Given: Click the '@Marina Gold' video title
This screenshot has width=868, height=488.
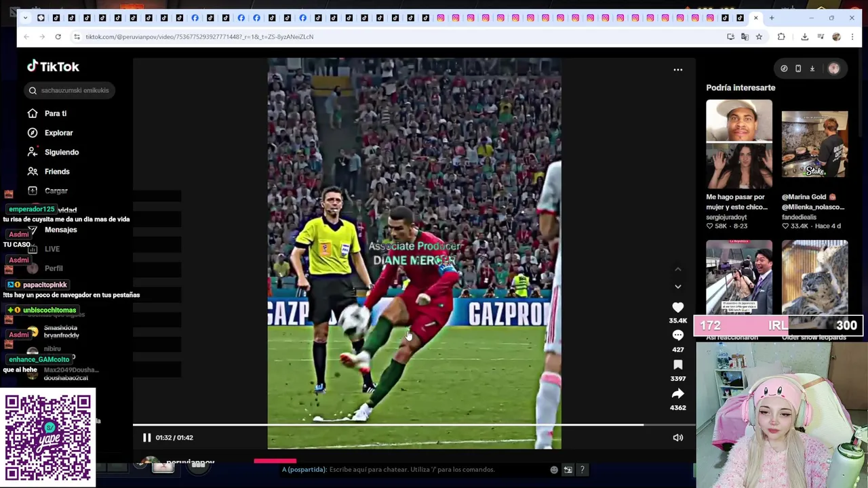Looking at the screenshot, I should (813, 202).
